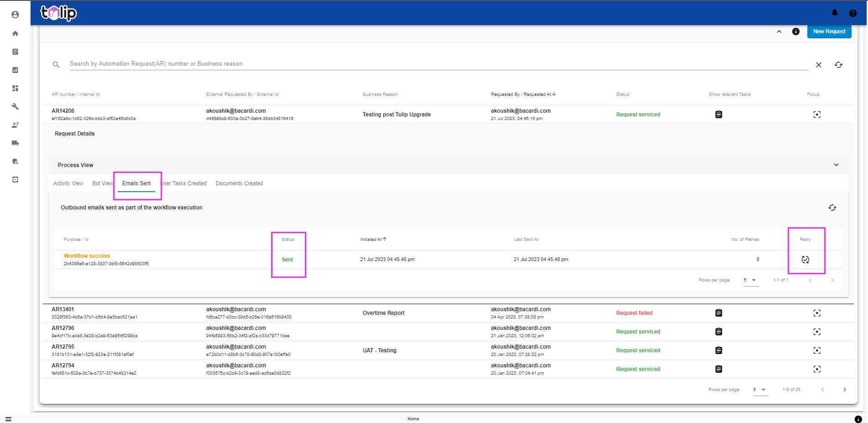The height and width of the screenshot is (423, 868).
Task: Click the info icon at bottom right
Action: [858, 419]
